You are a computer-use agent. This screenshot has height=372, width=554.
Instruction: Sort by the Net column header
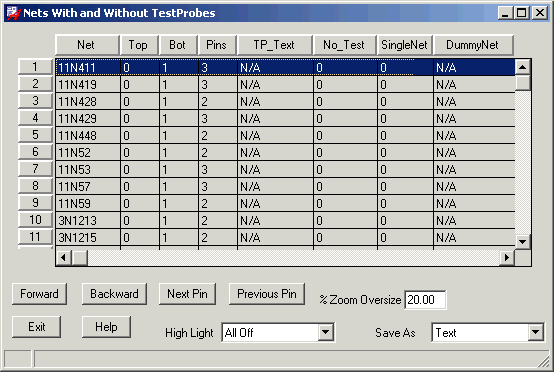tap(87, 45)
